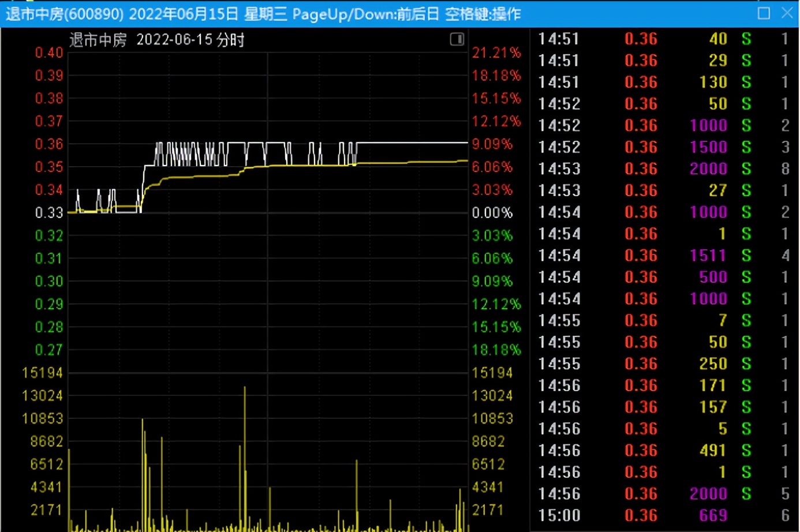This screenshot has width=800, height=532.
Task: Click trade volume 130 in tick list
Action: pos(713,82)
